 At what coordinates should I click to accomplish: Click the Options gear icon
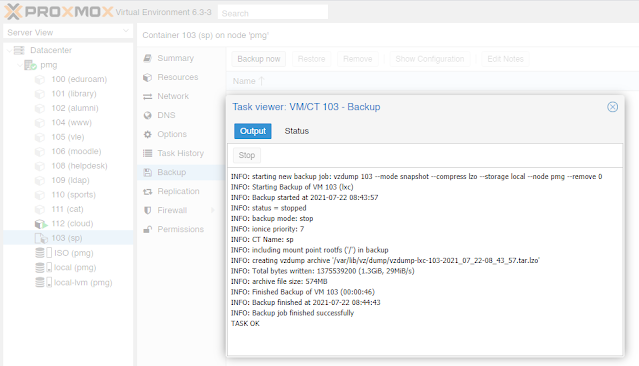click(x=148, y=134)
